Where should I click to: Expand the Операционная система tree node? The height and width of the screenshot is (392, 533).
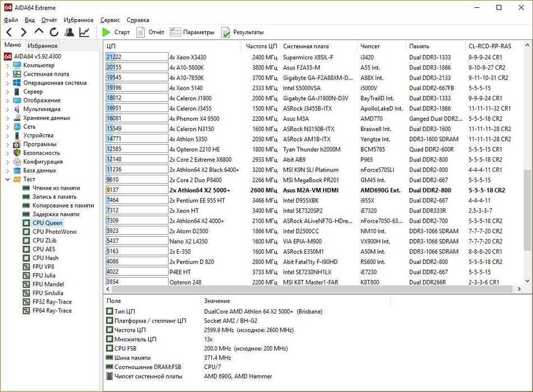click(x=7, y=83)
